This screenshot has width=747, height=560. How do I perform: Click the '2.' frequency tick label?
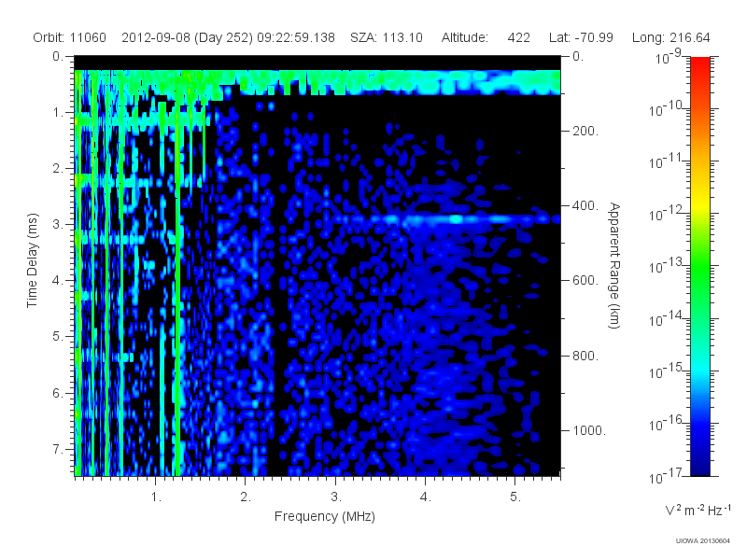(x=246, y=497)
